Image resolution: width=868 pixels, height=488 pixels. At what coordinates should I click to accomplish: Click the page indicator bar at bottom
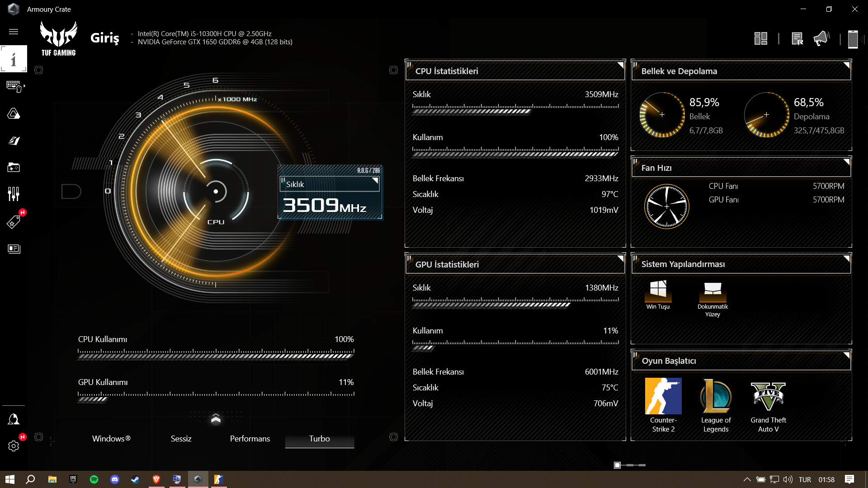pyautogui.click(x=630, y=465)
